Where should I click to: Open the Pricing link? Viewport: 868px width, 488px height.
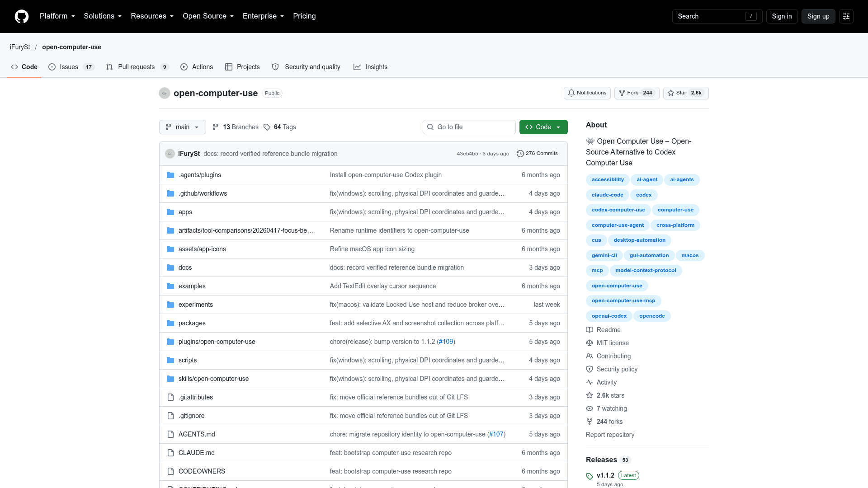(x=304, y=16)
